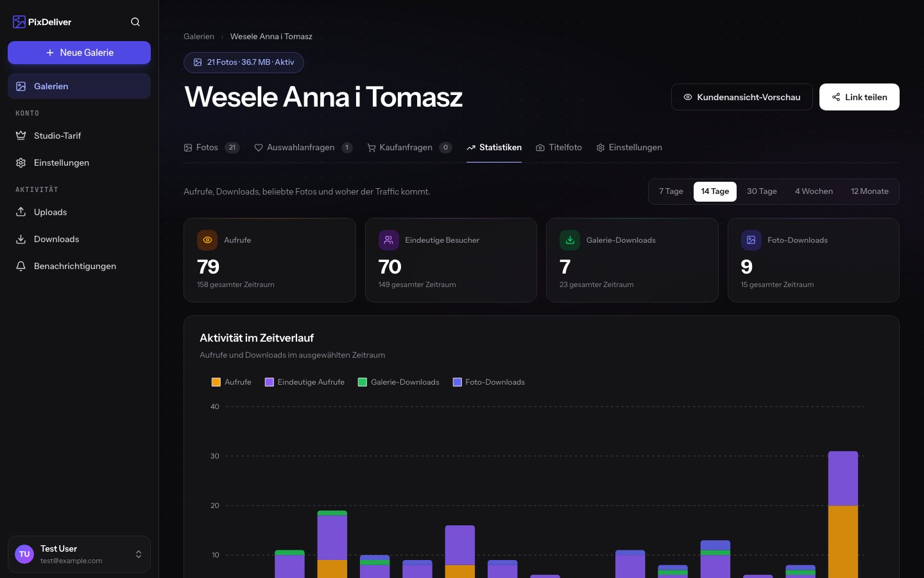
Task: Open search with the magnifier icon
Action: pyautogui.click(x=135, y=22)
